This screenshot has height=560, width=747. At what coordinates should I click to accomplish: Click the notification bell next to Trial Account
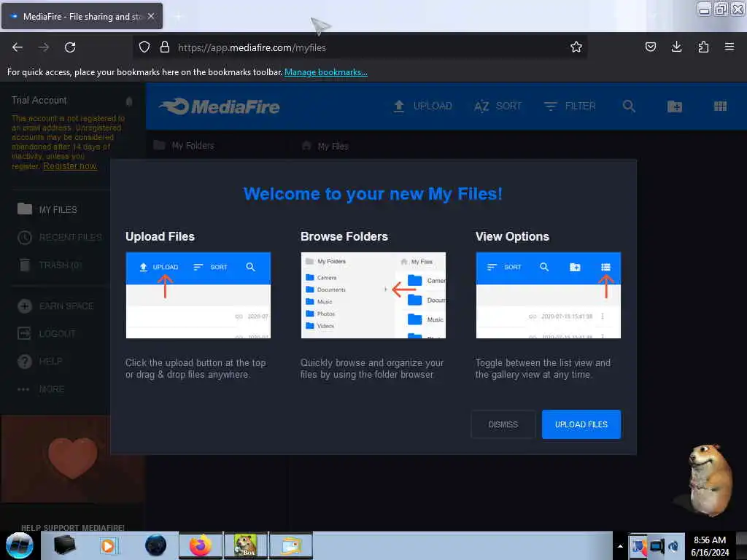[128, 101]
